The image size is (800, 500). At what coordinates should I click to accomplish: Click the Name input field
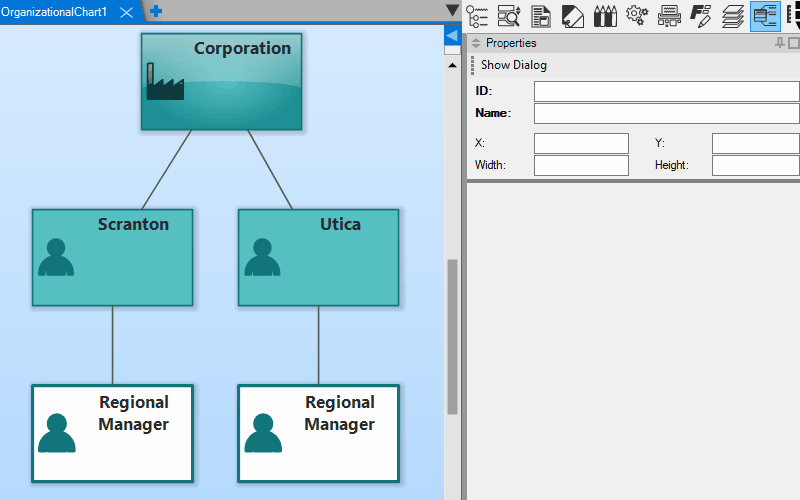click(x=666, y=113)
